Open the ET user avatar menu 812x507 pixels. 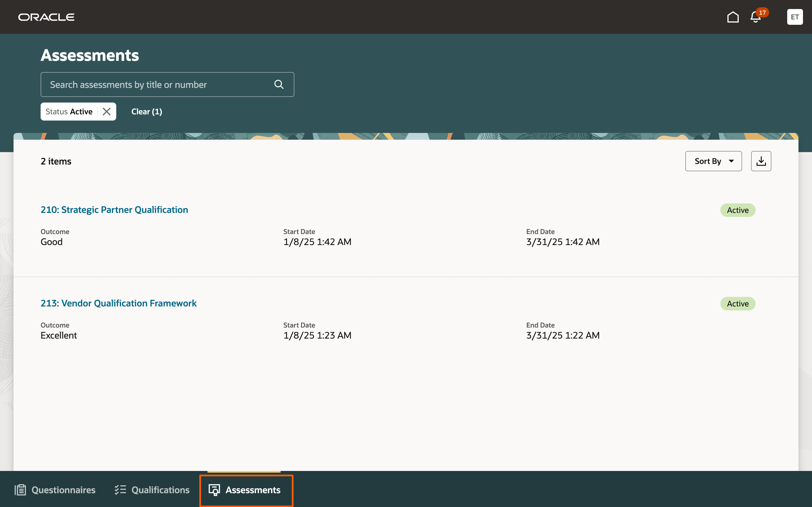[795, 17]
